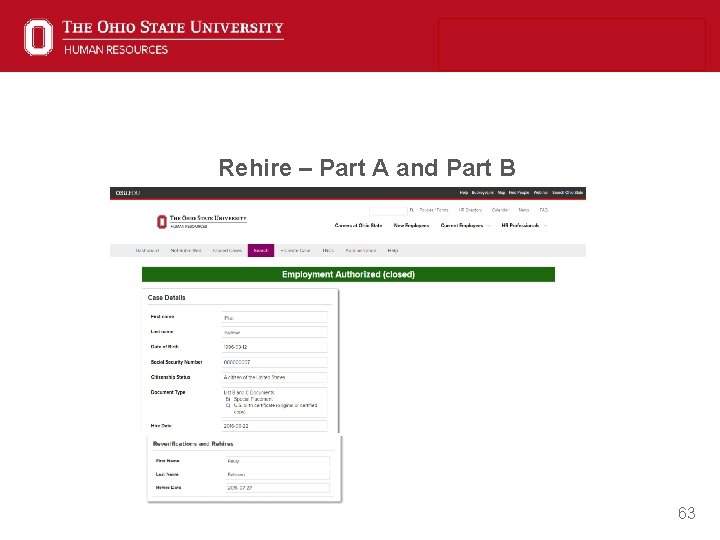Open Webmail link in dark top bar
Image resolution: width=720 pixels, height=540 pixels.
[540, 193]
